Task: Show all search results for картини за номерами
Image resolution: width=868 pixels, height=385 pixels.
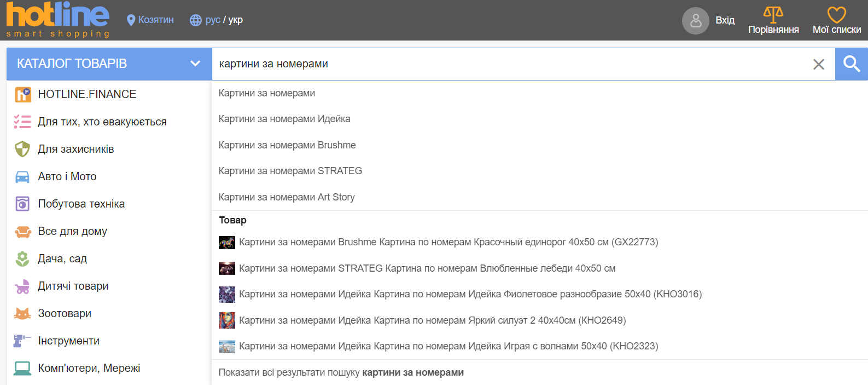Action: pos(341,372)
